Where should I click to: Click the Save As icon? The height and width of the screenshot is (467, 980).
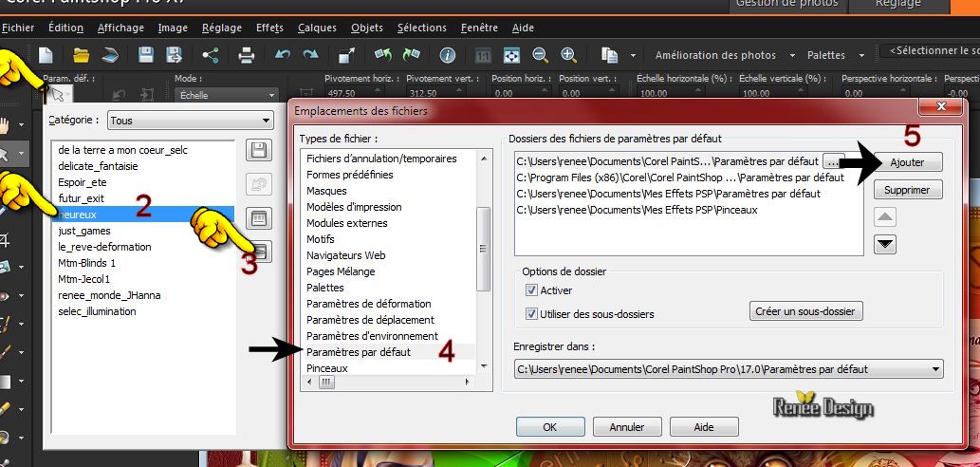[x=175, y=55]
